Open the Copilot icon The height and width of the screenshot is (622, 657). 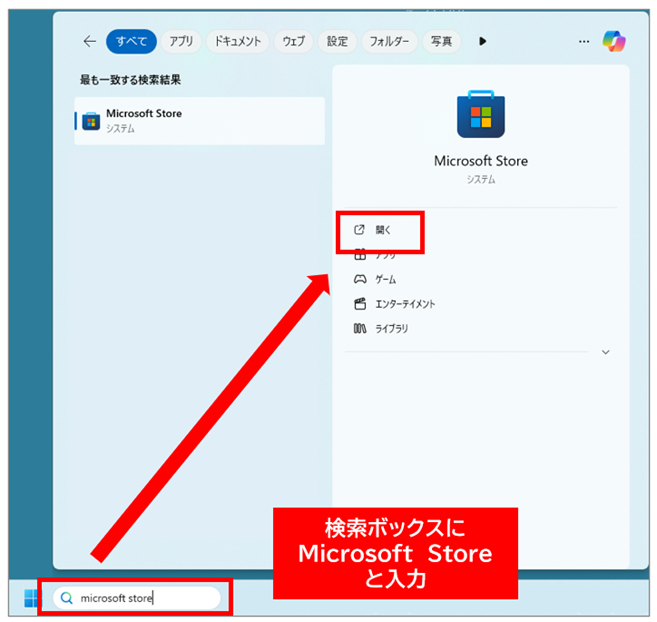coord(614,41)
